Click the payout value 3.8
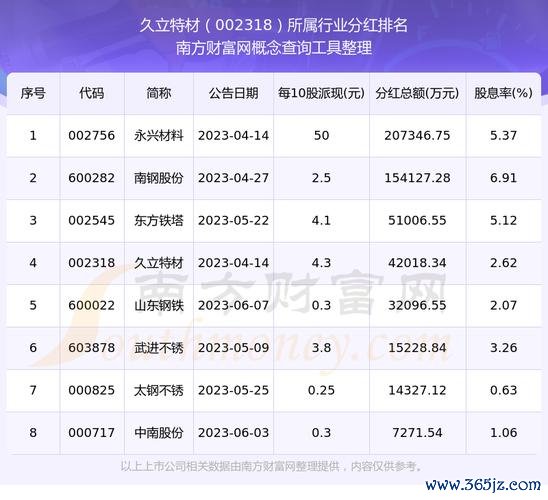548x500 pixels. pos(321,348)
